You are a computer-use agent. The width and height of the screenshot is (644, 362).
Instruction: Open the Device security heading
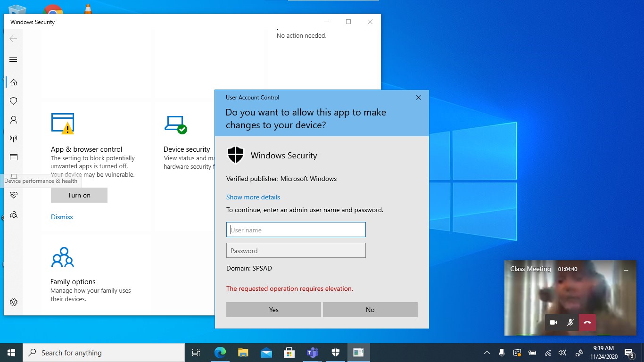point(187,149)
